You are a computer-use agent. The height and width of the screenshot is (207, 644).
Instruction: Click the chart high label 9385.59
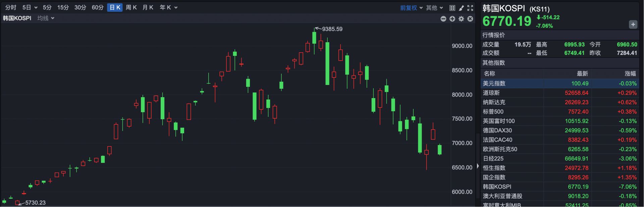coord(332,29)
